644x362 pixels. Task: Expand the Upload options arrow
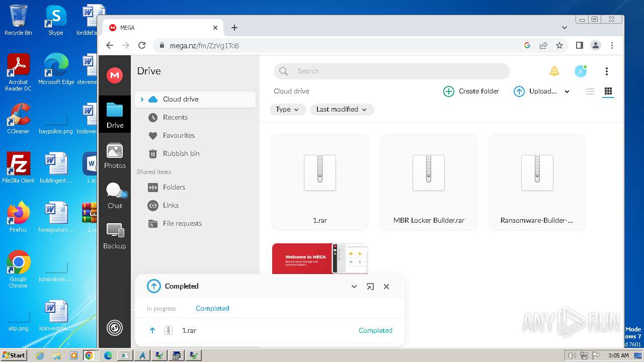click(567, 92)
